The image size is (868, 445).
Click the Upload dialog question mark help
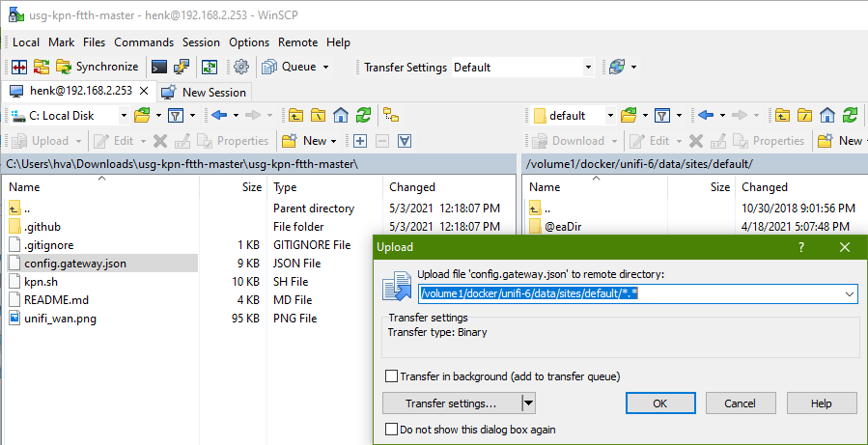(801, 247)
